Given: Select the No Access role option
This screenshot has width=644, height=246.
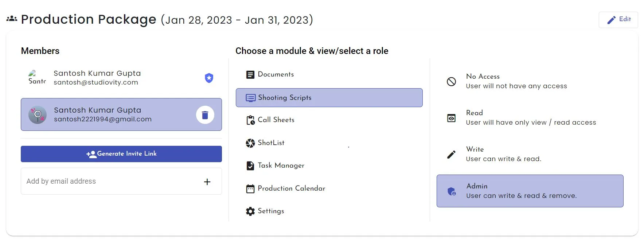Looking at the screenshot, I should pos(516,81).
